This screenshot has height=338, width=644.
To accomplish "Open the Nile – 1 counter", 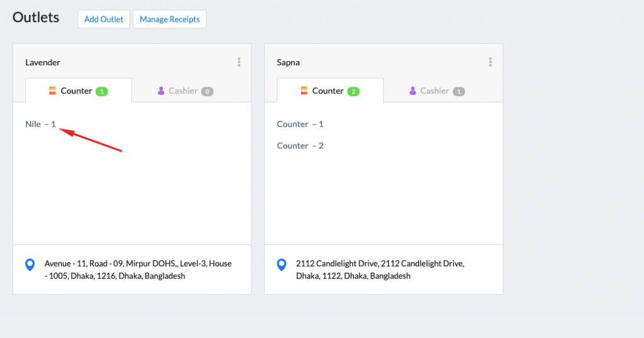I will (40, 124).
